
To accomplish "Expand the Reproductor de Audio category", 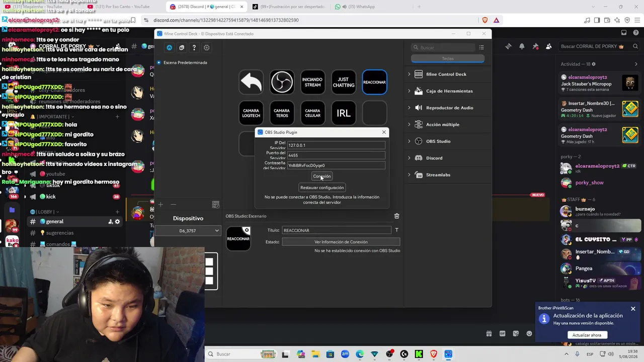I will pyautogui.click(x=409, y=108).
